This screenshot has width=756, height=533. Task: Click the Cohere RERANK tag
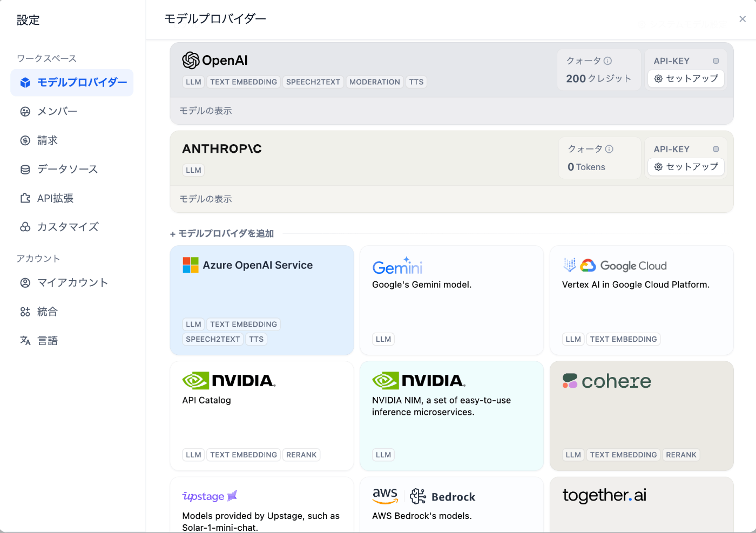click(681, 455)
